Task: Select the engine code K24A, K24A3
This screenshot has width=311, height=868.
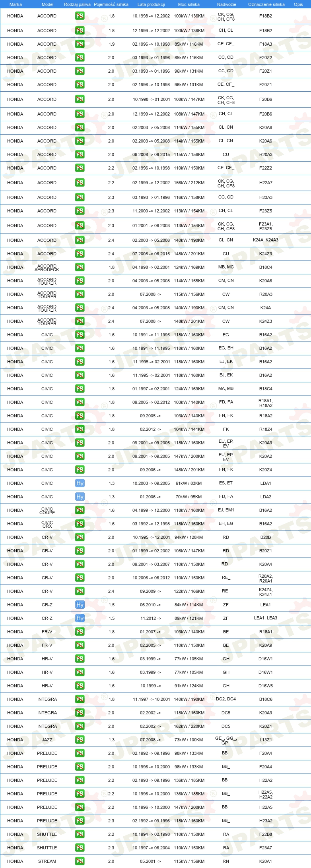Action: coord(266,240)
